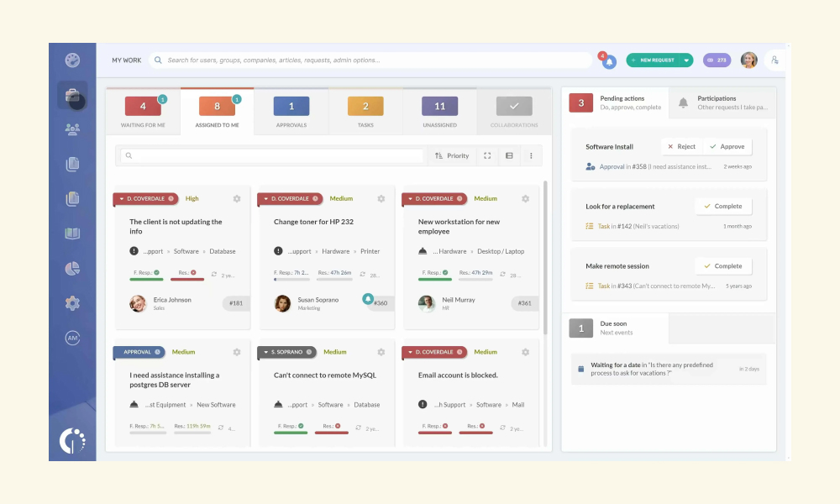The height and width of the screenshot is (504, 840).
Task: Open gear on 'The client is not updating' card
Action: tap(237, 199)
